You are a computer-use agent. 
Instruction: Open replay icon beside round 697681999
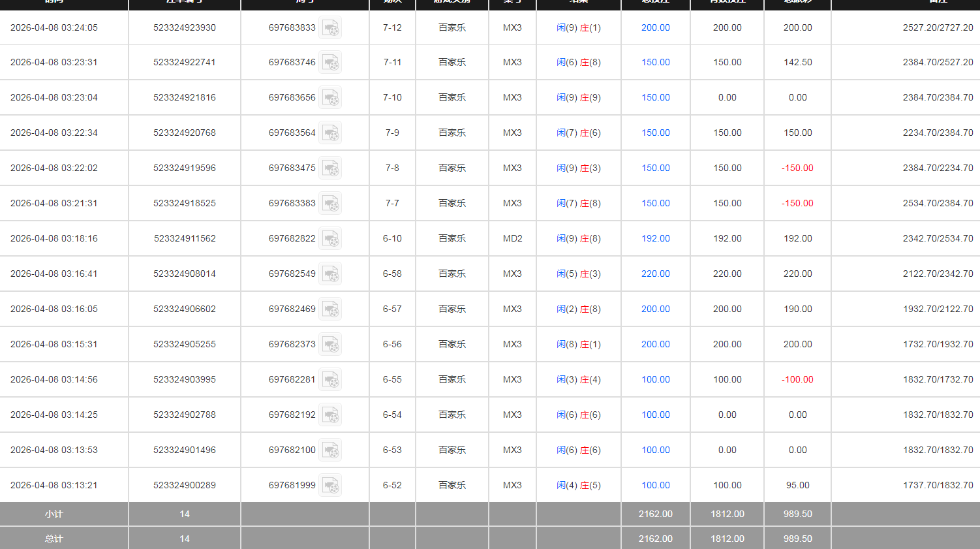point(330,486)
